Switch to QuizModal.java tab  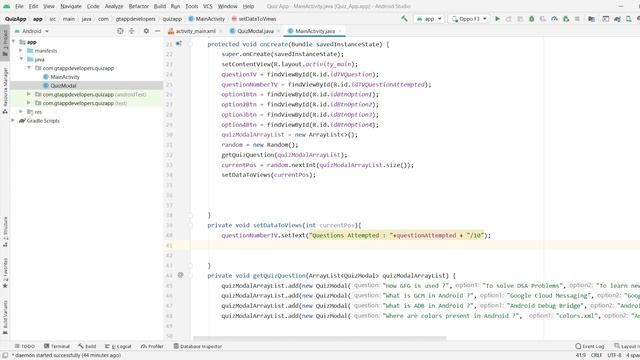pyautogui.click(x=256, y=31)
